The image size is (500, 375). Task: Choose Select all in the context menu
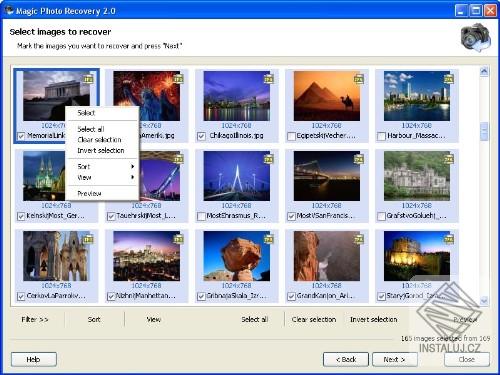point(102,129)
